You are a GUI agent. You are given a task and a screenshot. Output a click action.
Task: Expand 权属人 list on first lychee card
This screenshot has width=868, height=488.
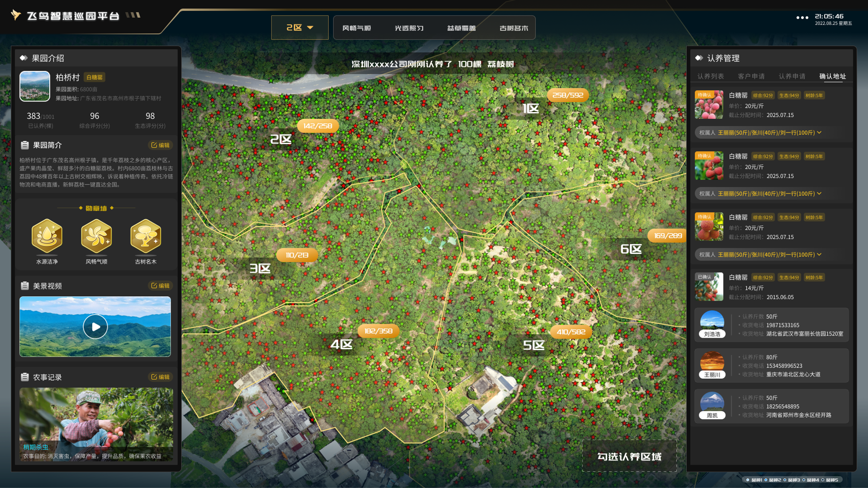pyautogui.click(x=819, y=132)
